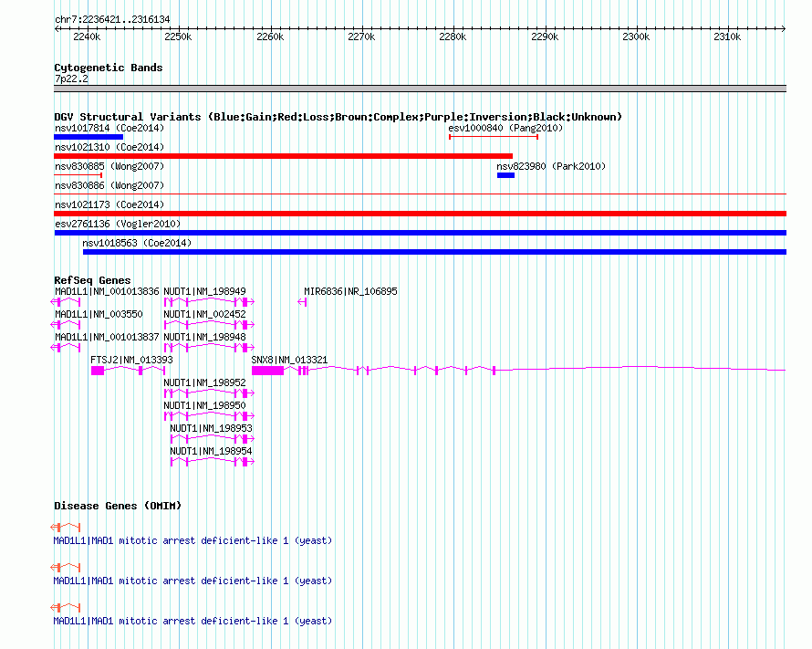Image resolution: width=812 pixels, height=649 pixels.
Task: Click the MAD1L1|NM_001013837 gene label
Action: click(x=107, y=337)
